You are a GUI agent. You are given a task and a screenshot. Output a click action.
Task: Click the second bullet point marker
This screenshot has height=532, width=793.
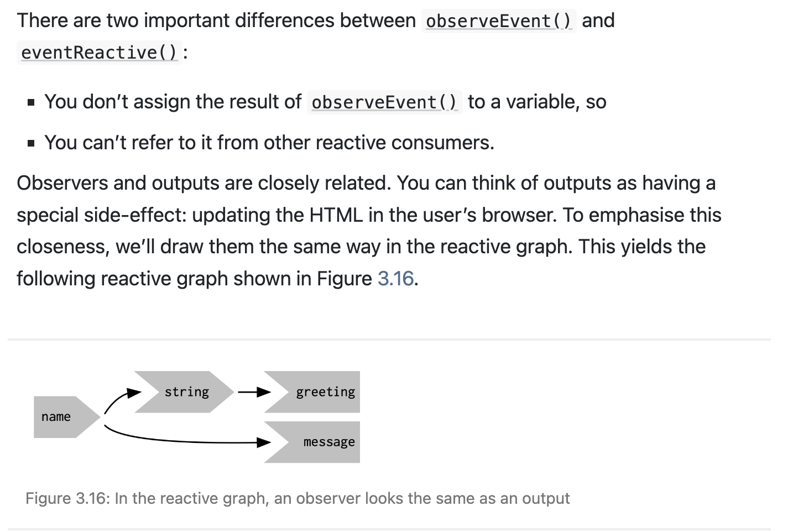[x=31, y=143]
